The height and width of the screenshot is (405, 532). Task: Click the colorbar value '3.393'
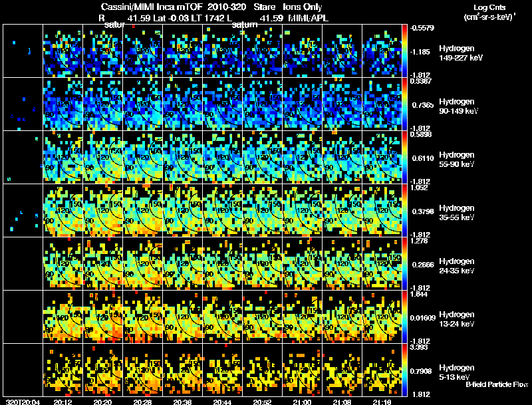pyautogui.click(x=419, y=347)
